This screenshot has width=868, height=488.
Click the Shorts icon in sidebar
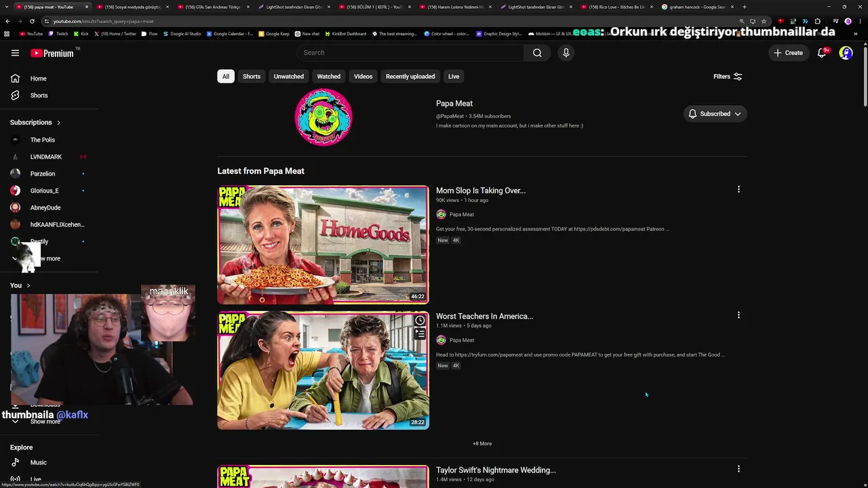point(15,96)
